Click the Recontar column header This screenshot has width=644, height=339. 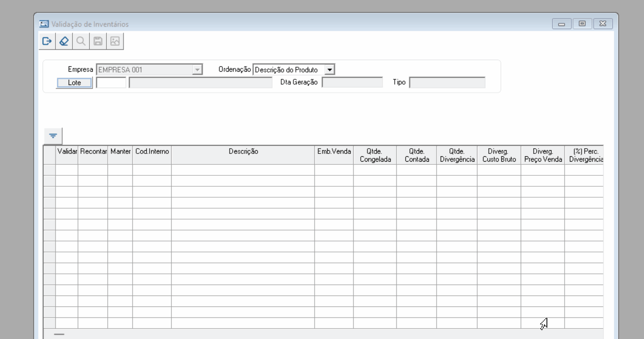(x=93, y=155)
